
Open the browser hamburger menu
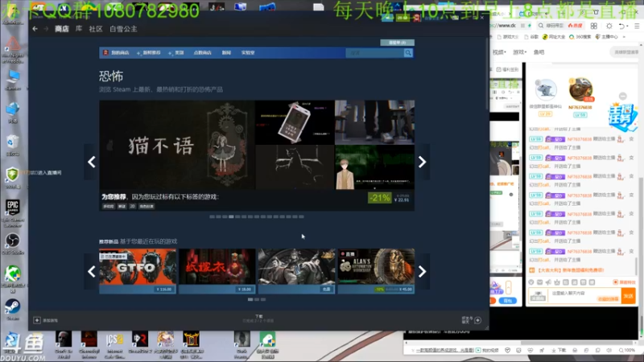637,26
